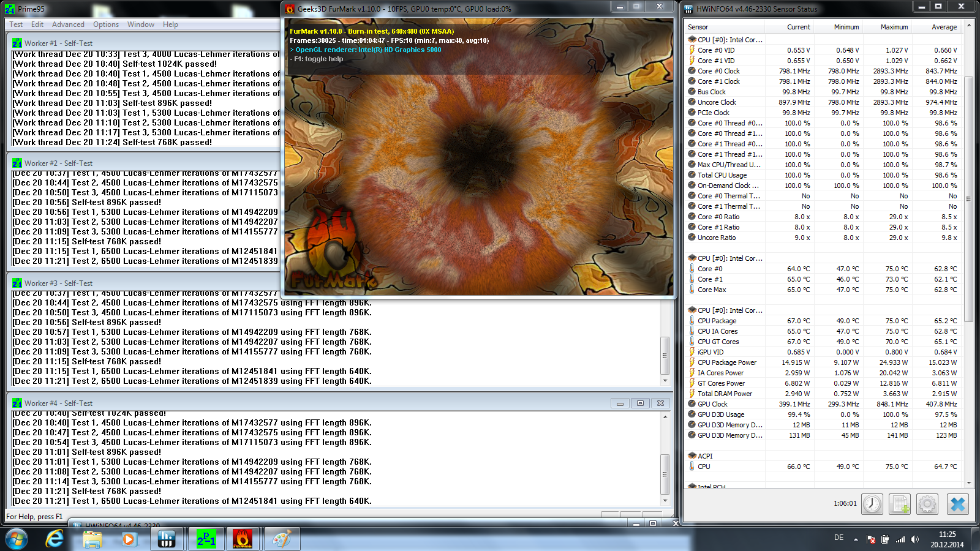Image resolution: width=980 pixels, height=551 pixels.
Task: Click the Minimum column header
Action: click(839, 27)
